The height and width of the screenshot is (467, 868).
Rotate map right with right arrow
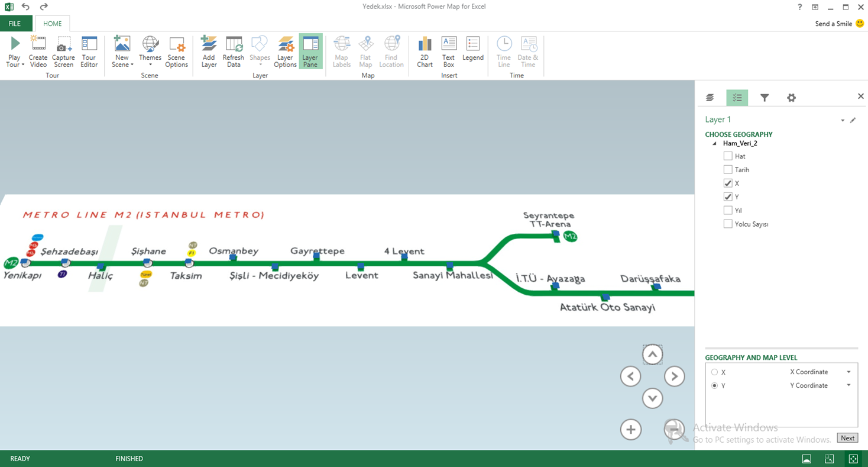click(674, 376)
